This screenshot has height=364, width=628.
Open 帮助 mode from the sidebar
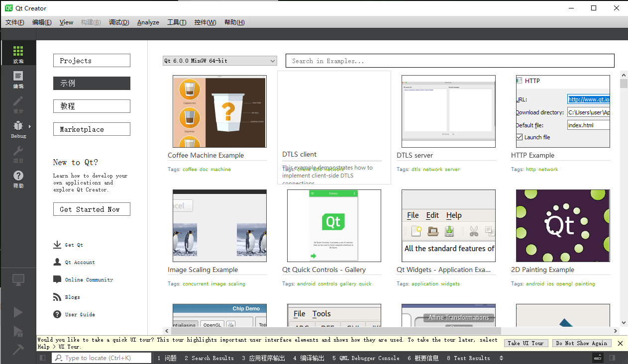tap(18, 177)
